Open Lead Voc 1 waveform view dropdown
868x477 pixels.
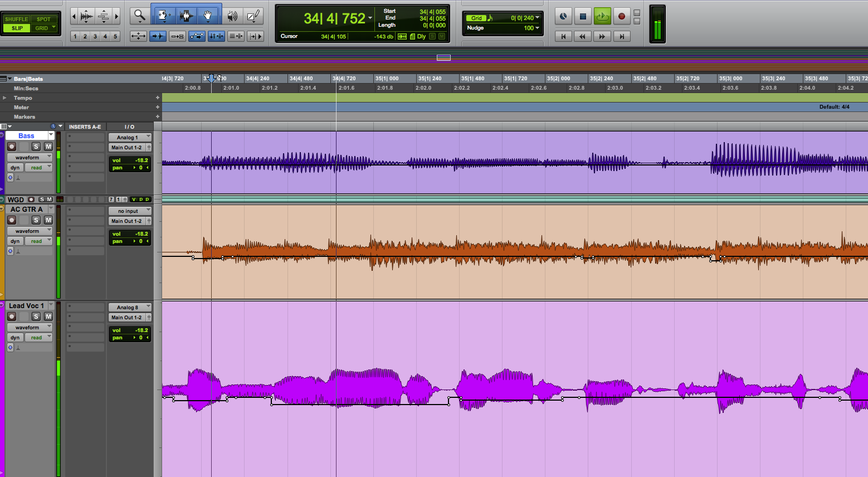pos(30,328)
